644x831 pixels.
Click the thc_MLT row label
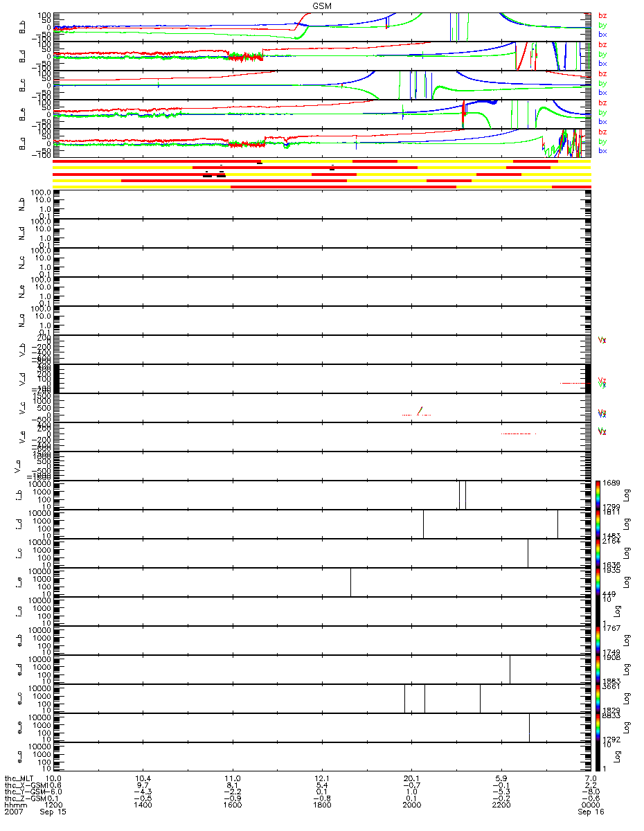tap(19, 778)
